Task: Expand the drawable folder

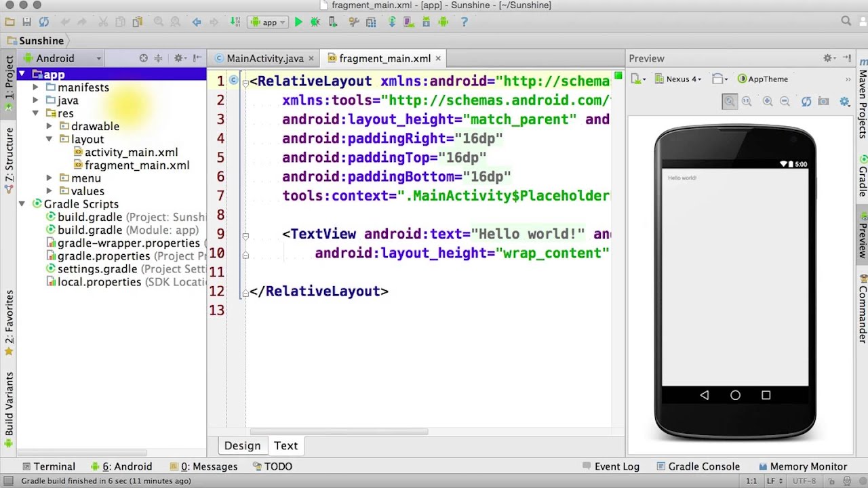Action: [x=50, y=126]
